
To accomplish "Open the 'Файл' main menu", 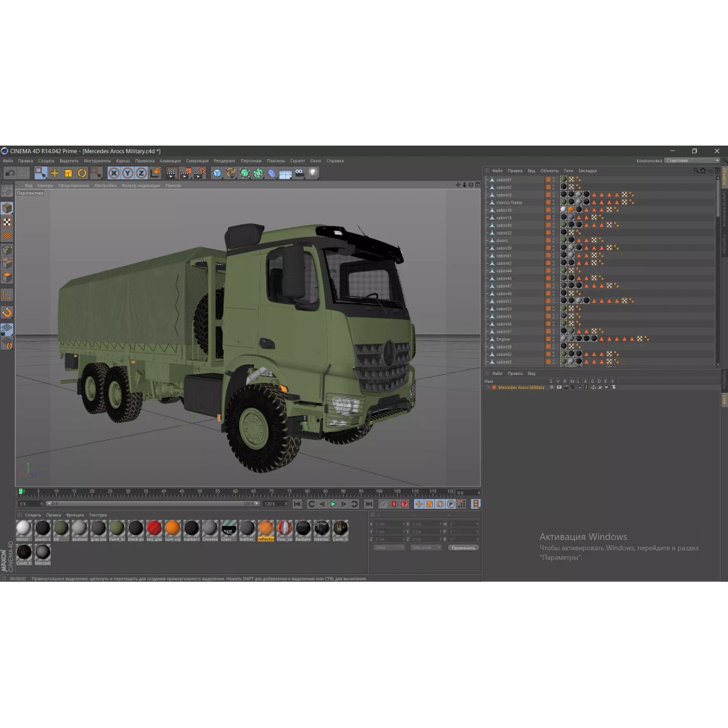I will click(8, 161).
